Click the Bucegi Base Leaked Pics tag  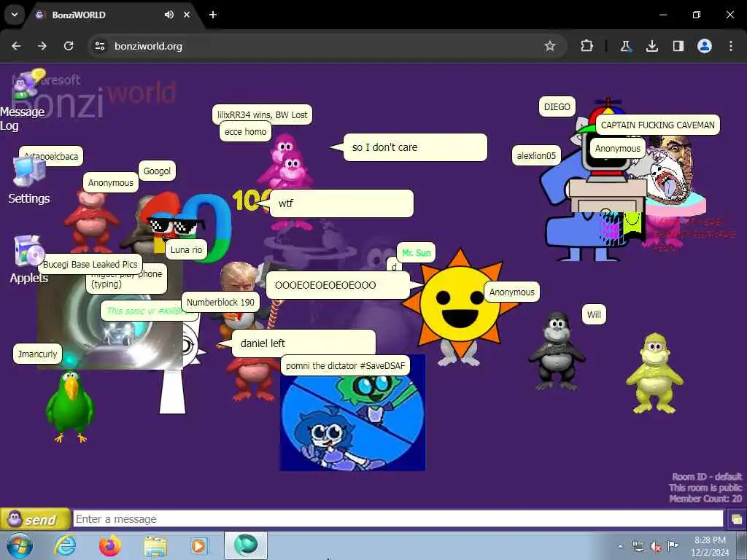click(90, 264)
